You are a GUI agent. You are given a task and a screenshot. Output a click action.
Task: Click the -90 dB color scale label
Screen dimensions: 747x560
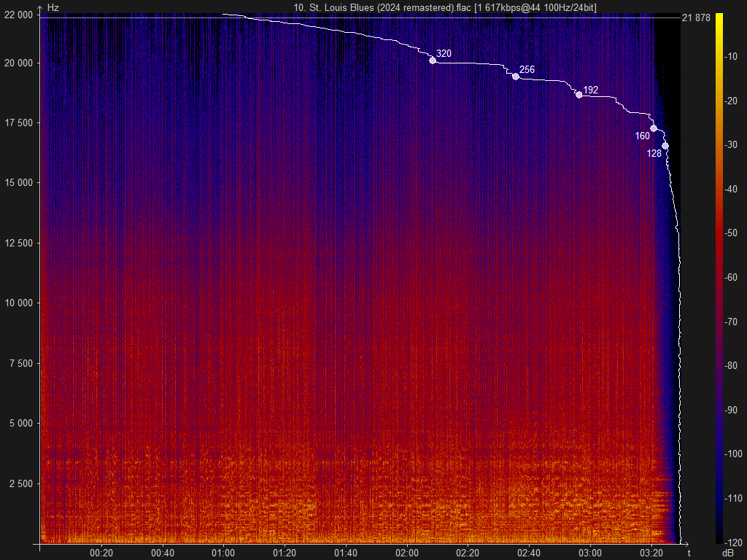click(x=731, y=410)
